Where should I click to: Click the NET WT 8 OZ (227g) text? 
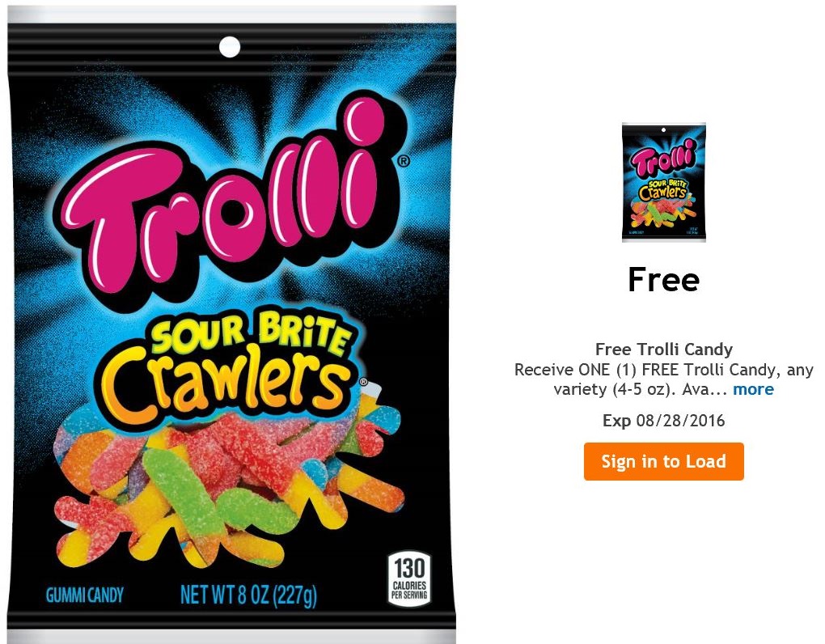(x=248, y=595)
